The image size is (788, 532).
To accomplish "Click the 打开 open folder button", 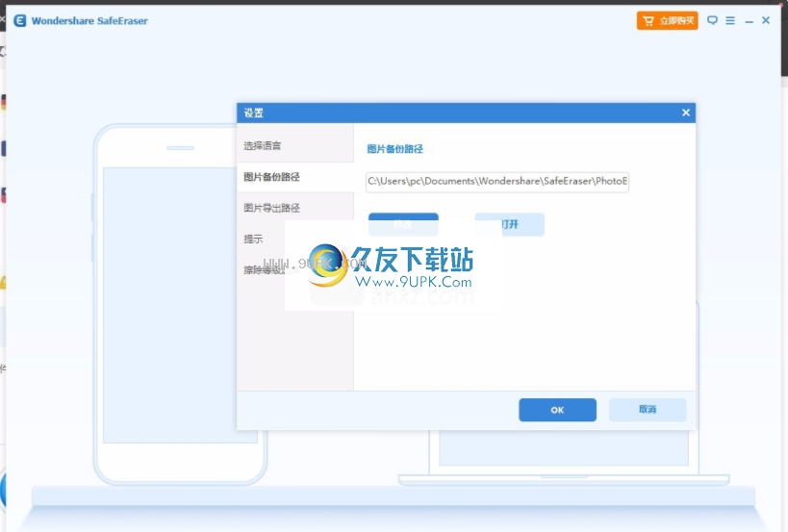I will [510, 224].
